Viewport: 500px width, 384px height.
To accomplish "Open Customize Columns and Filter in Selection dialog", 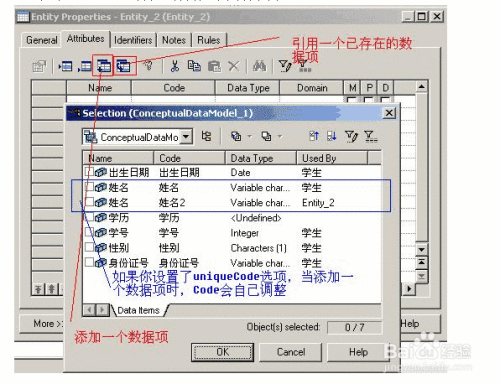I will coord(351,136).
